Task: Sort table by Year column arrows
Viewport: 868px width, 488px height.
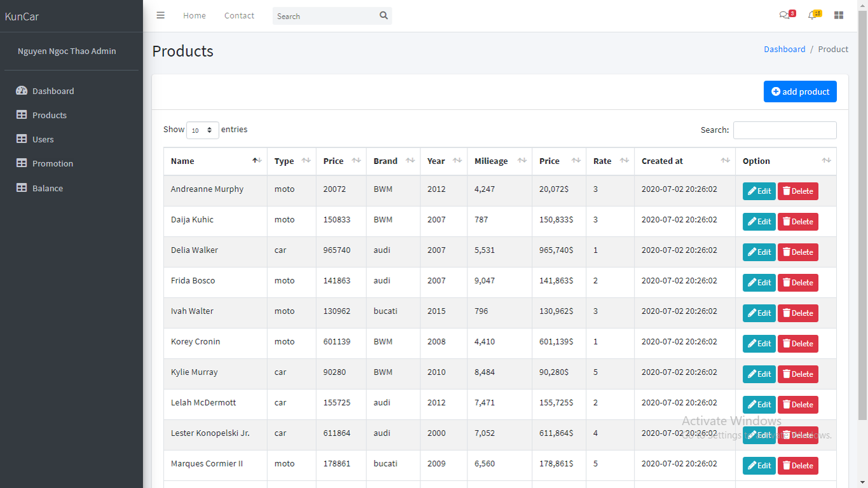Action: tap(457, 161)
